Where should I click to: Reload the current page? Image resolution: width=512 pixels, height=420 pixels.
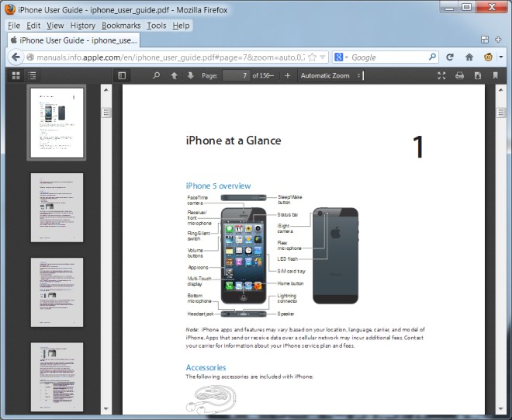[x=450, y=57]
